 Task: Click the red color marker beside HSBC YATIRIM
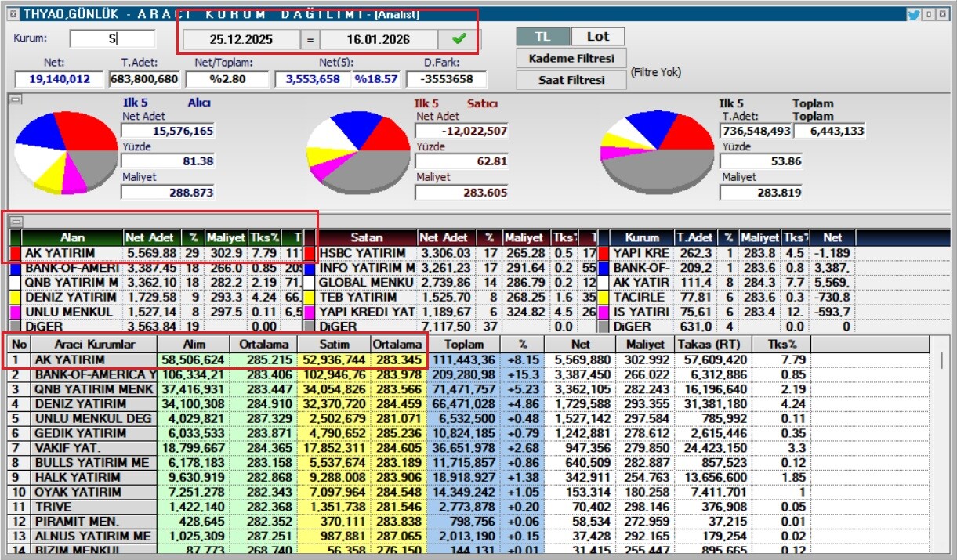click(309, 254)
